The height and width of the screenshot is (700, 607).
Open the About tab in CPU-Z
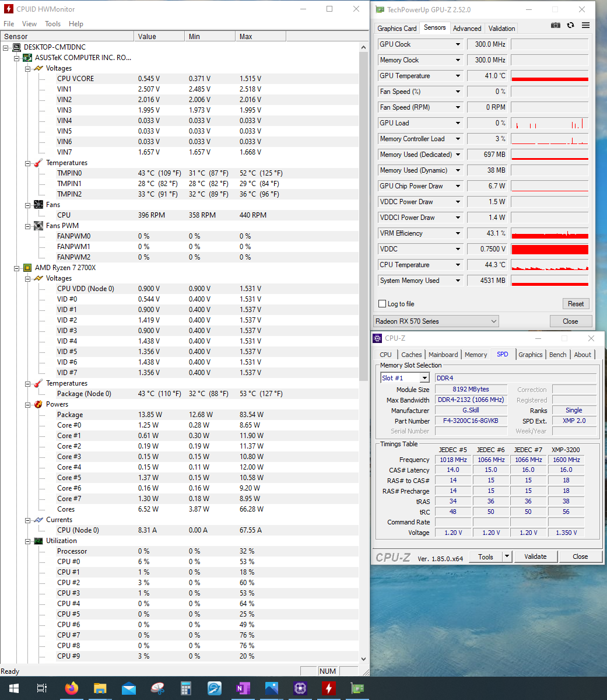(x=583, y=355)
